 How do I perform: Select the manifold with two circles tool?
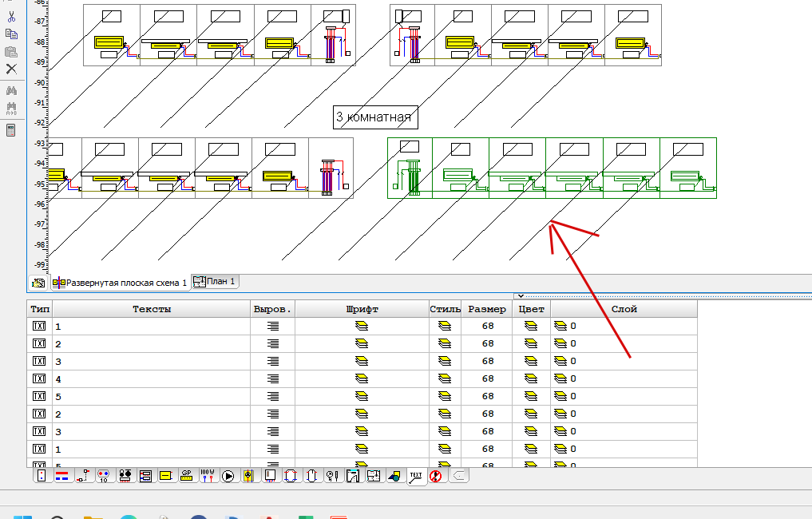(x=125, y=476)
